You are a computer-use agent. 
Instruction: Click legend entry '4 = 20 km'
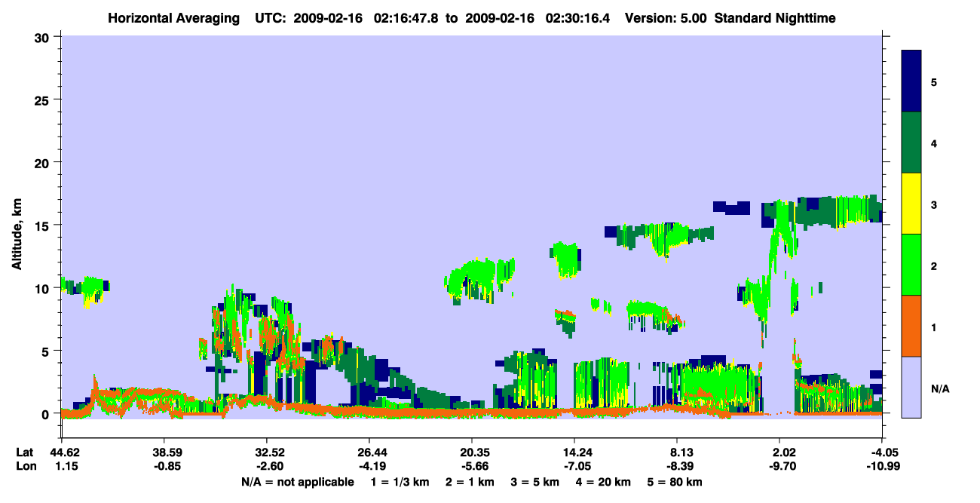click(x=603, y=482)
